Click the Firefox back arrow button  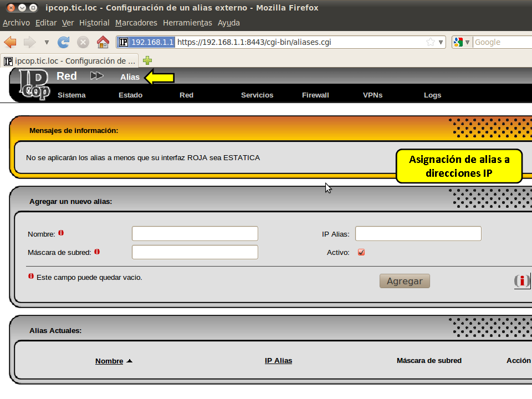click(11, 42)
